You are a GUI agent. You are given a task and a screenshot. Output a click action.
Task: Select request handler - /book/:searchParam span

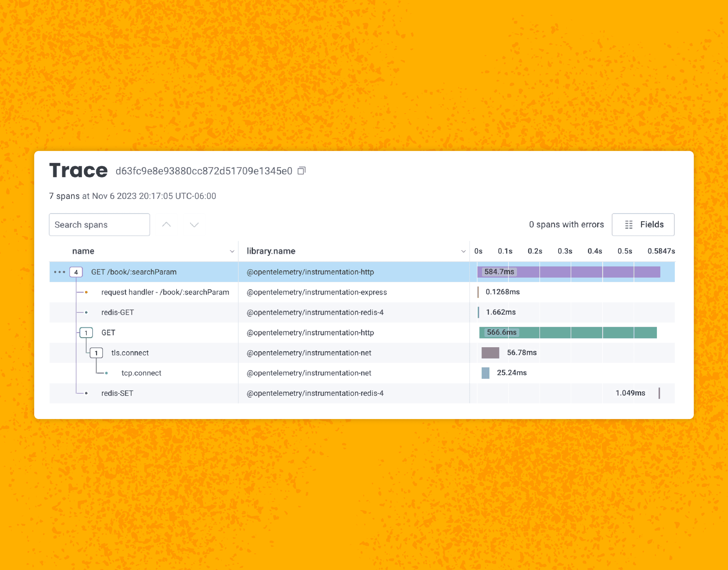click(x=165, y=292)
